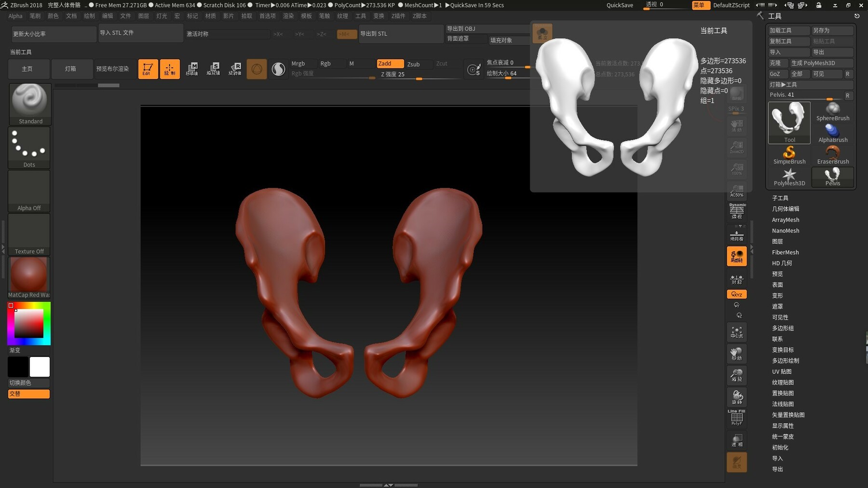
Task: Click the PolyMesh3D tool icon
Action: tap(789, 176)
